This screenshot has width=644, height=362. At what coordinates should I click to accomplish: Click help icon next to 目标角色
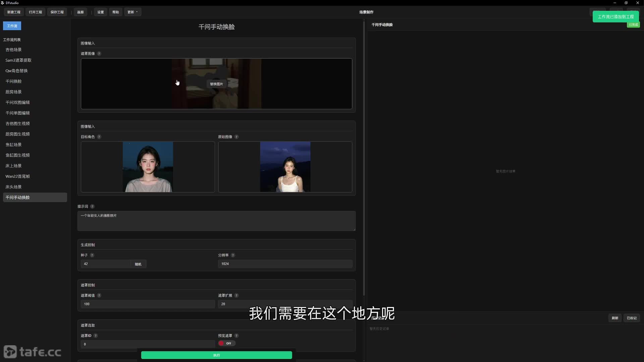[99, 137]
